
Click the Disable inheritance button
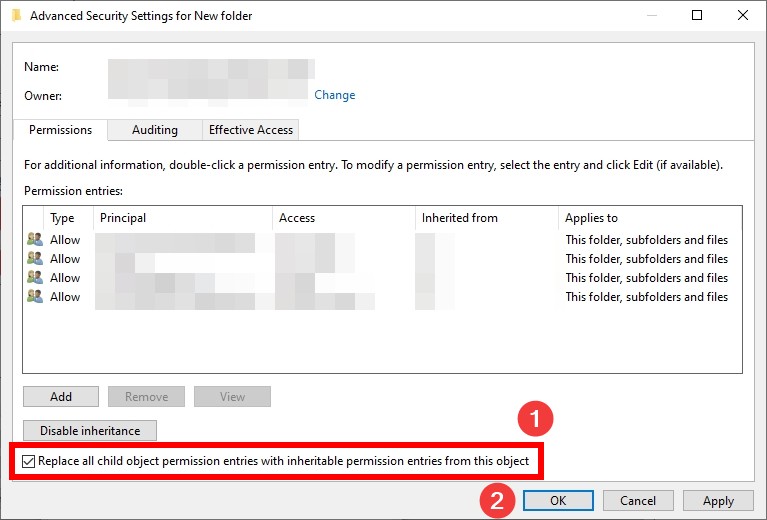pos(90,430)
